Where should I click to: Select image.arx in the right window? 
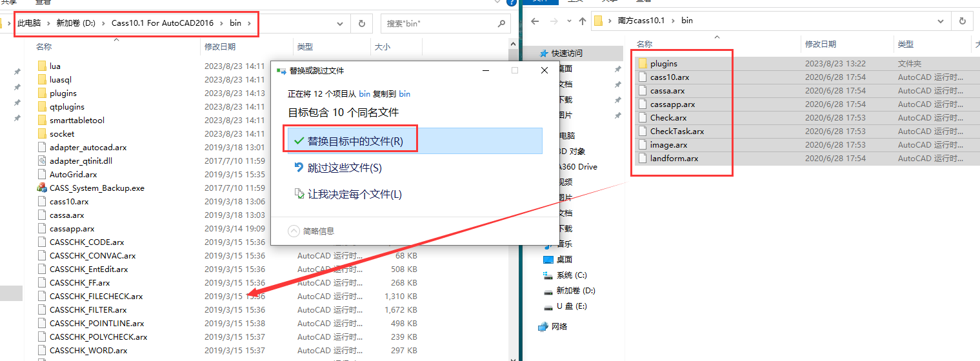tap(669, 144)
